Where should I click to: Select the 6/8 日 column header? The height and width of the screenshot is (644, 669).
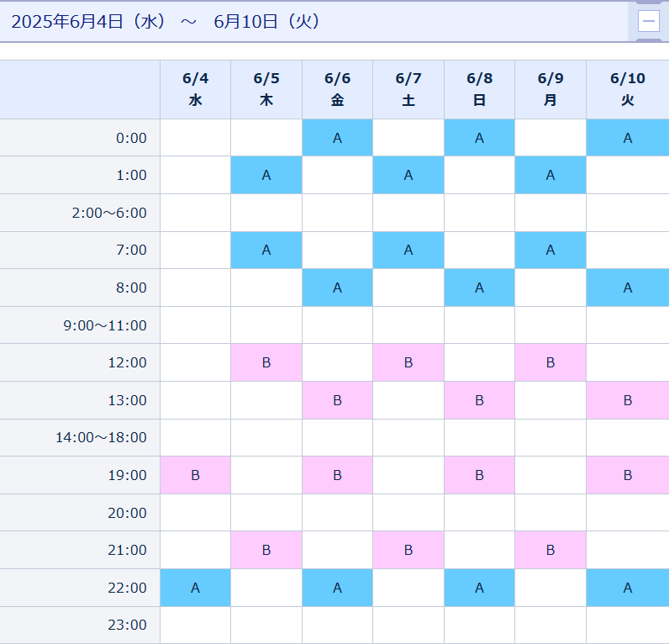point(479,89)
